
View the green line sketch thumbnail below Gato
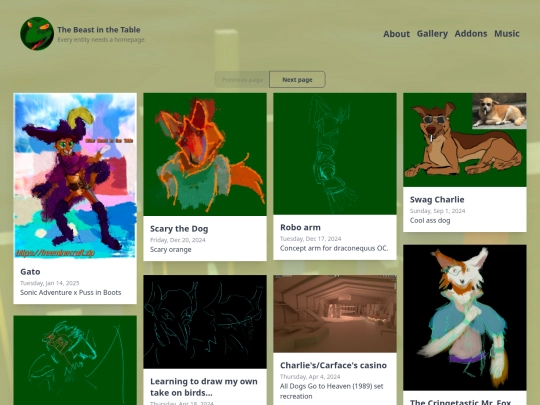click(75, 360)
